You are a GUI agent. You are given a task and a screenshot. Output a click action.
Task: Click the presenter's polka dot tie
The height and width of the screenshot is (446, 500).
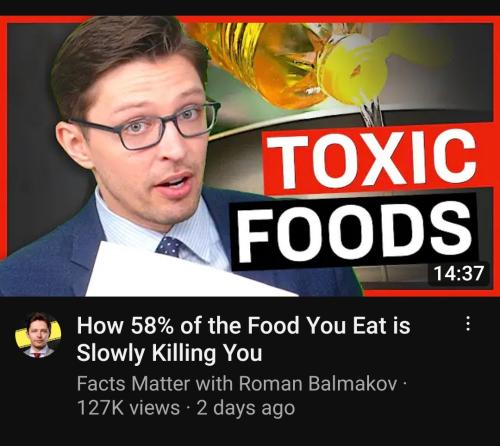[169, 247]
